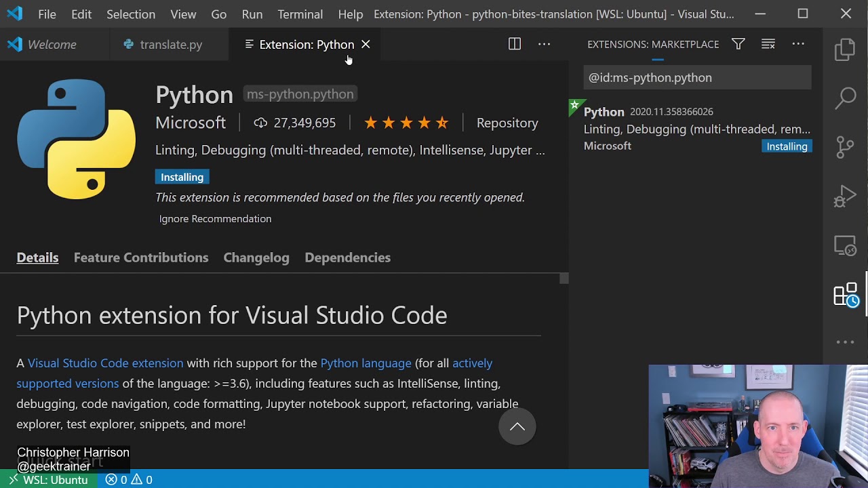This screenshot has width=868, height=488.
Task: Click the Extensions: Marketplace panel title
Action: point(653,44)
